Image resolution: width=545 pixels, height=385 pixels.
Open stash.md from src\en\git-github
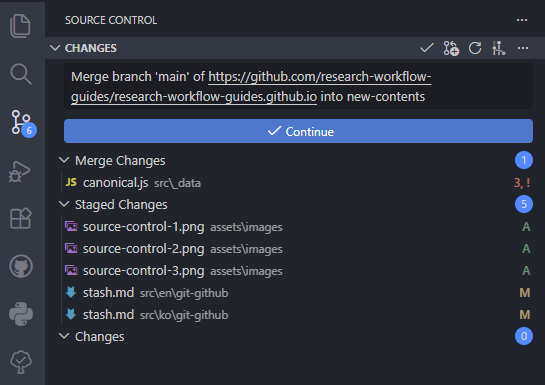click(x=295, y=293)
